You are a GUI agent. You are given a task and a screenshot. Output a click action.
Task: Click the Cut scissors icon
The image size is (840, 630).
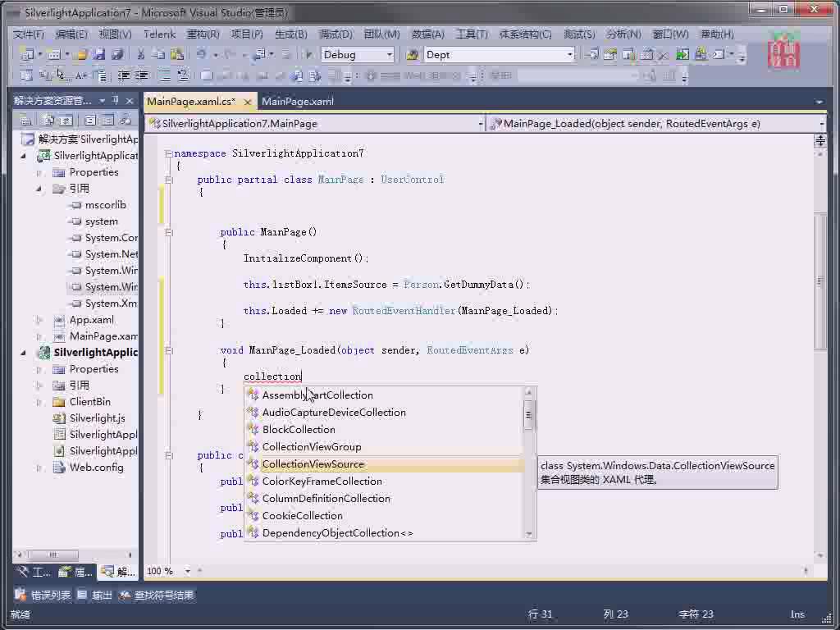(x=141, y=55)
